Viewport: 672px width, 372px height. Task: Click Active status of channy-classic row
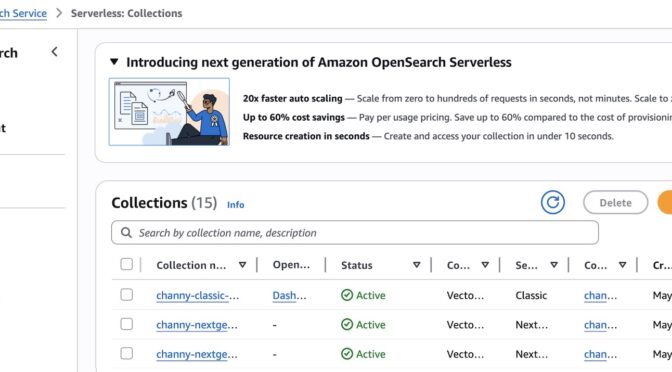point(363,295)
